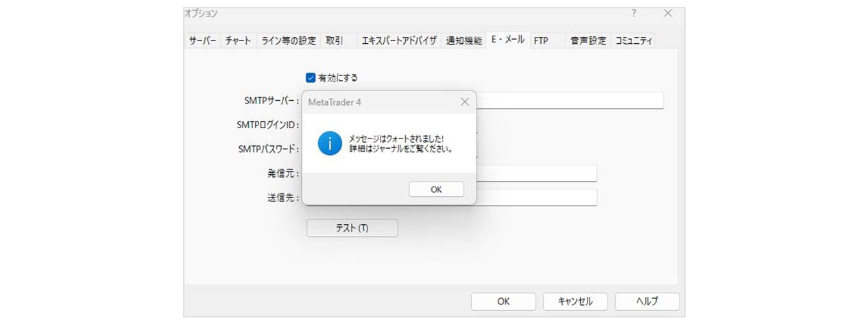Click the blue information icon in the dialog

(330, 143)
